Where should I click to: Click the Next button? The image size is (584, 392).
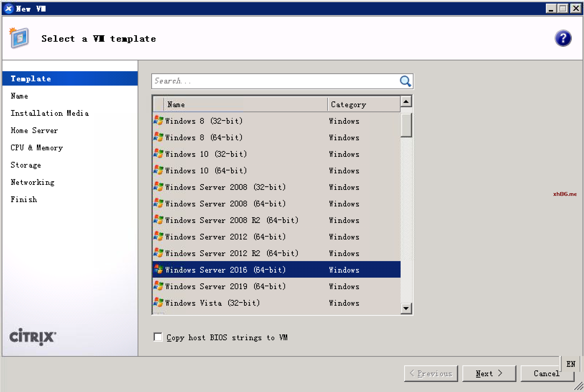489,374
